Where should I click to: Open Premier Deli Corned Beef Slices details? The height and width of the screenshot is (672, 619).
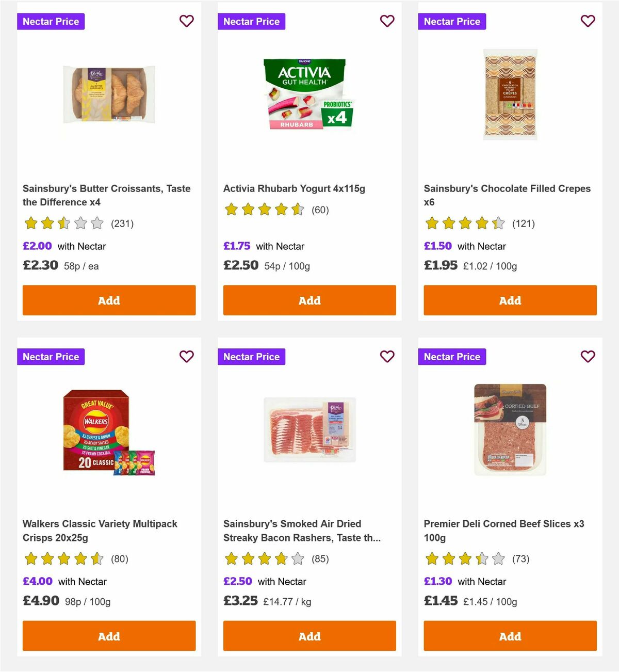click(x=503, y=530)
